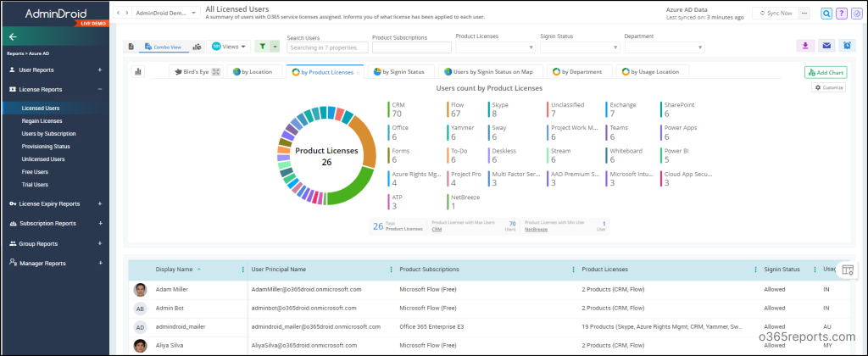Open Free Users report
868x356 pixels.
(35, 171)
